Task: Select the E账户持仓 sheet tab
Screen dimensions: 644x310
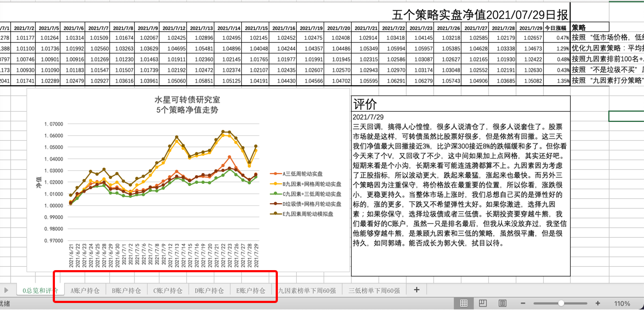Action: coord(251,291)
